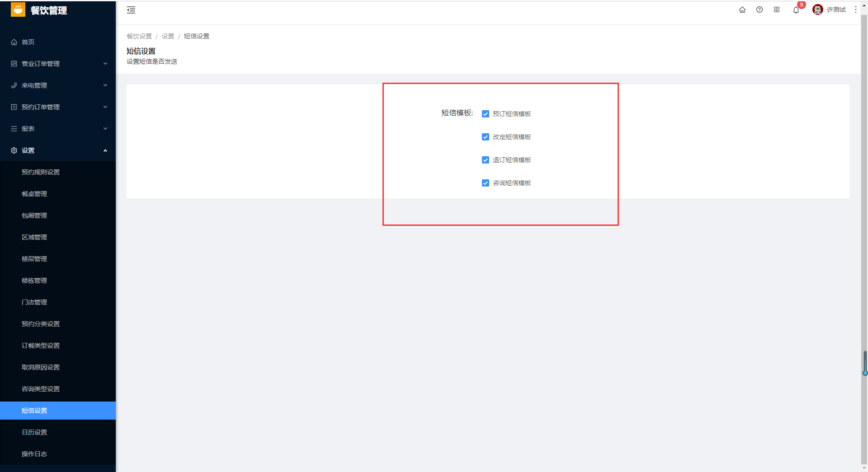Expand the 来电管理 submenu

click(x=58, y=85)
